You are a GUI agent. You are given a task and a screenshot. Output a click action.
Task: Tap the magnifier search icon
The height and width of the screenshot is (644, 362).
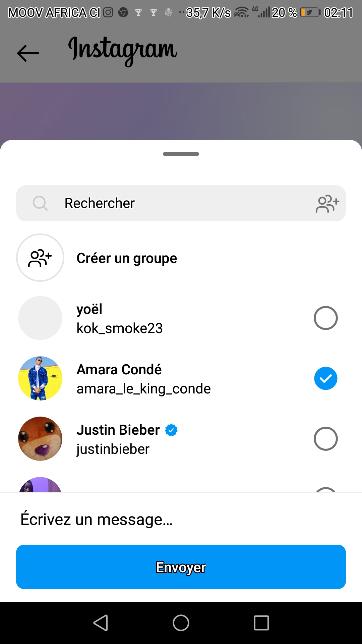[40, 203]
